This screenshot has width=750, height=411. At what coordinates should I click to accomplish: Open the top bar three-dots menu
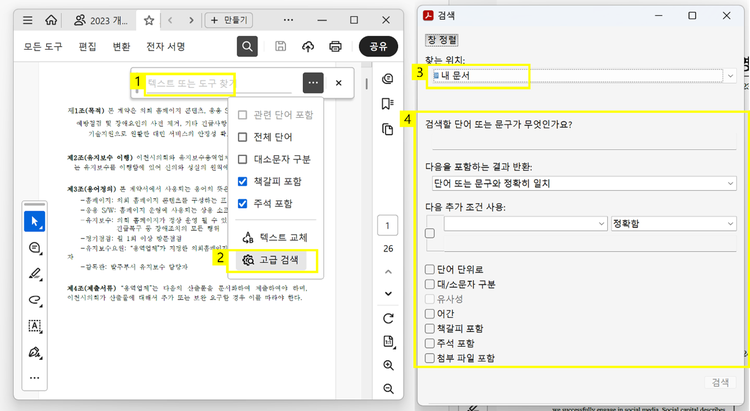(x=288, y=20)
